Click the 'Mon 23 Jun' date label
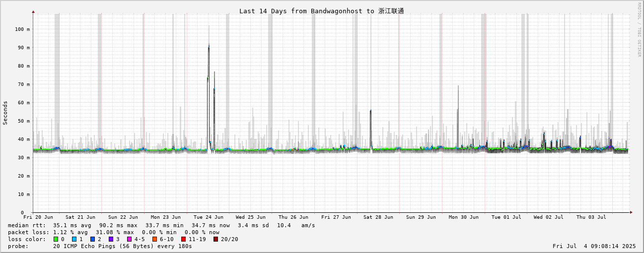The image size is (644, 253). tap(166, 217)
